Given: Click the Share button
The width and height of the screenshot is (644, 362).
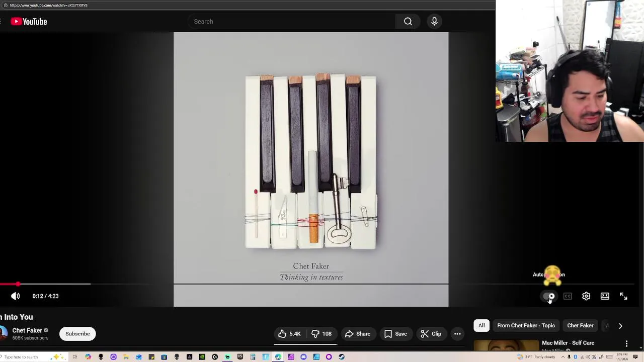Looking at the screenshot, I should [358, 334].
